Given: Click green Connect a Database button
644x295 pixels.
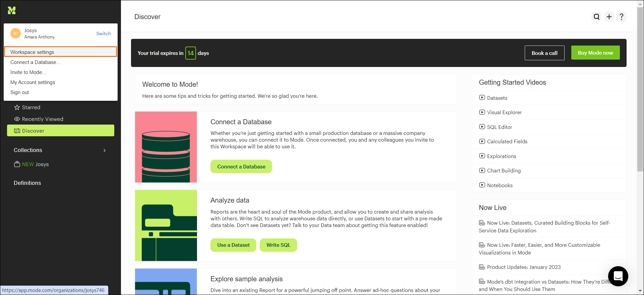Looking at the screenshot, I should (x=241, y=166).
